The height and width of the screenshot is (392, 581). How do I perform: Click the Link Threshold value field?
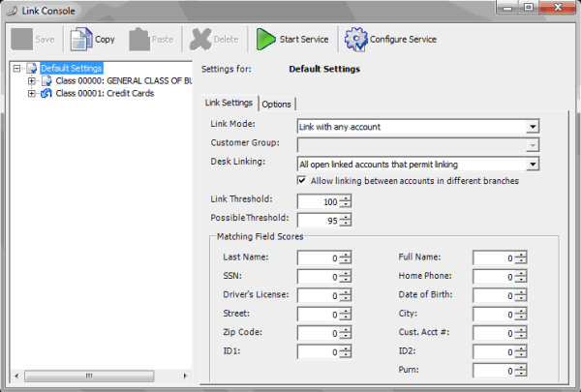pos(318,201)
